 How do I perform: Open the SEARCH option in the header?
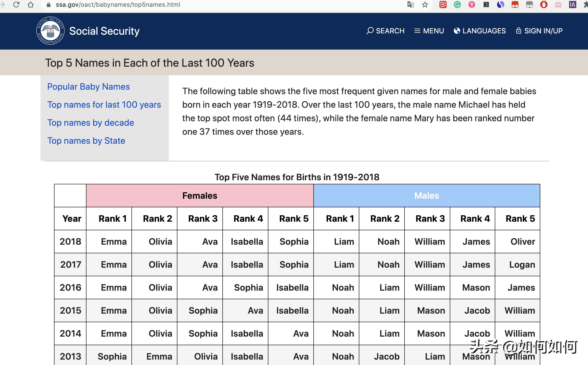pyautogui.click(x=385, y=31)
